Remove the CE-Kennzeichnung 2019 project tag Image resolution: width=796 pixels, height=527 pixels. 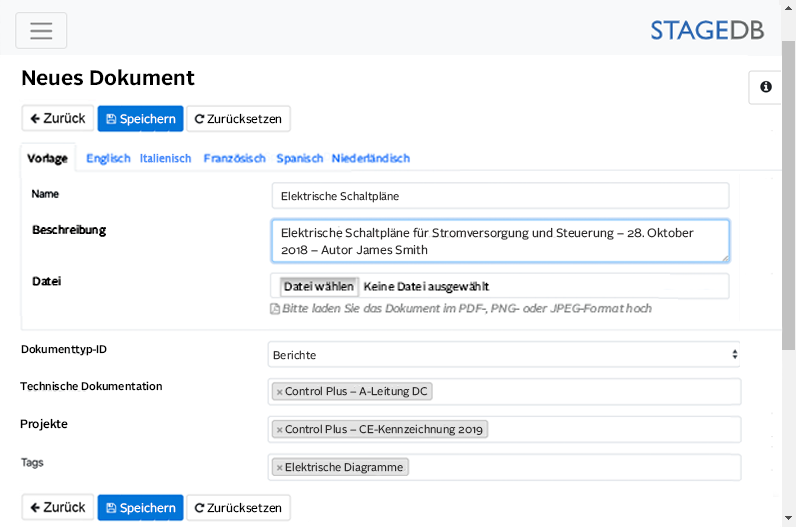(x=279, y=430)
